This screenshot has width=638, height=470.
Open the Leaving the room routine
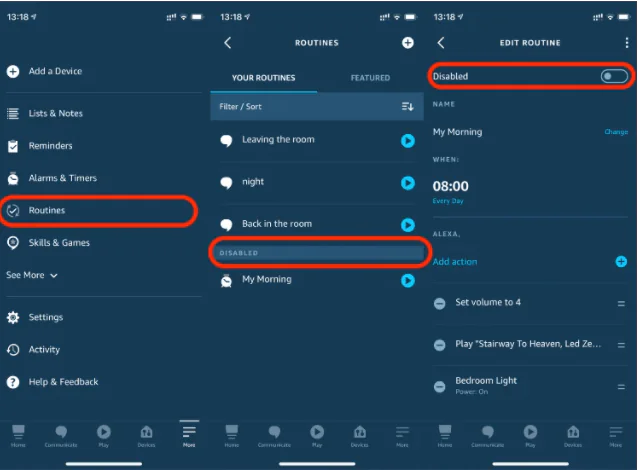[278, 140]
